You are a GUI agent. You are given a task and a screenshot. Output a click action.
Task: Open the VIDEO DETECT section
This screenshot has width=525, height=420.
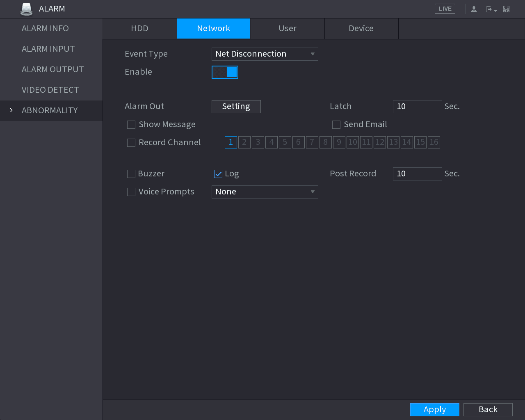(x=51, y=90)
